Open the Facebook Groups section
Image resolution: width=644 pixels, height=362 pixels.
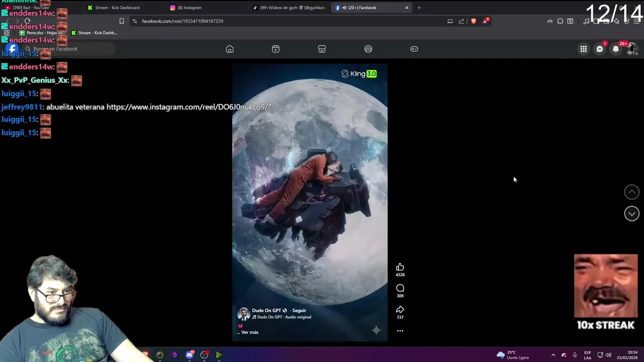point(368,49)
